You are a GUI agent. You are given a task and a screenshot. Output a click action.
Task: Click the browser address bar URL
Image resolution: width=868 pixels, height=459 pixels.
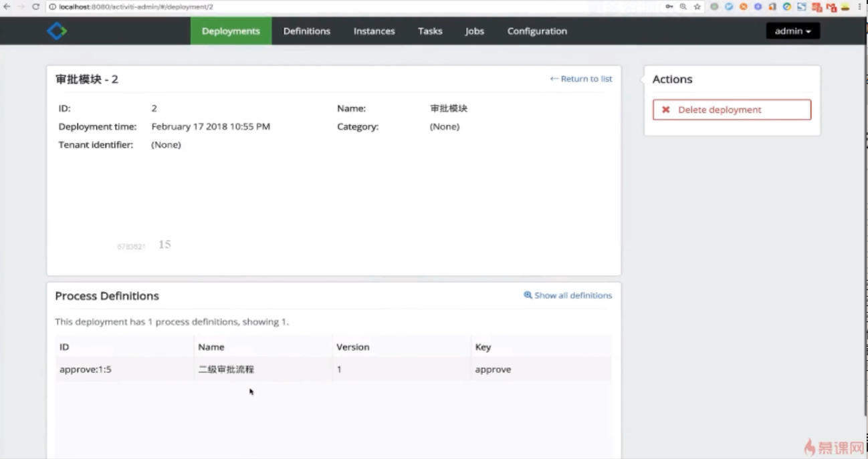click(136, 7)
